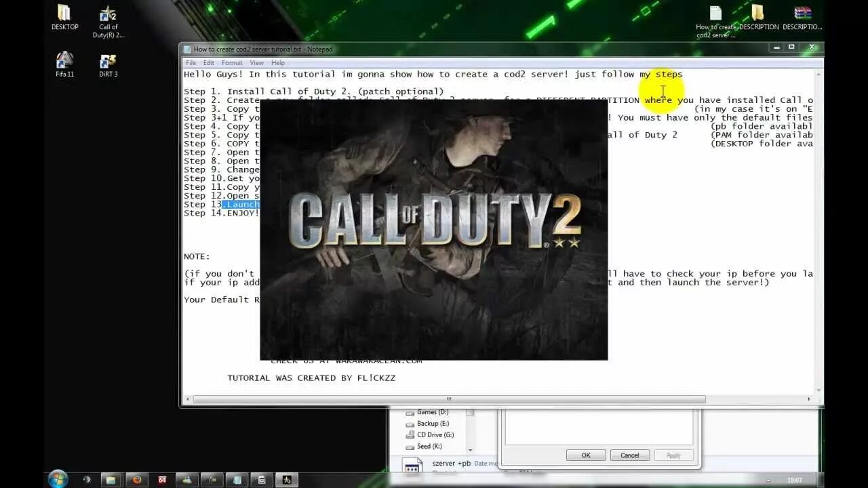Click the Notepad icon in the title bar
Screen dimensions: 868x488
click(x=187, y=49)
